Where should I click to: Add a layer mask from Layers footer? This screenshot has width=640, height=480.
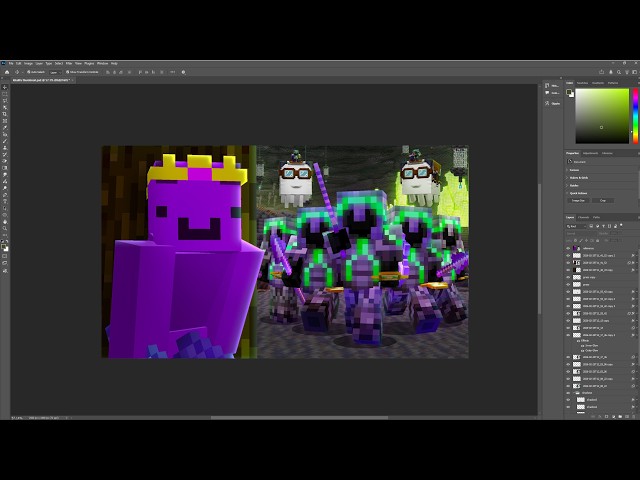point(606,416)
